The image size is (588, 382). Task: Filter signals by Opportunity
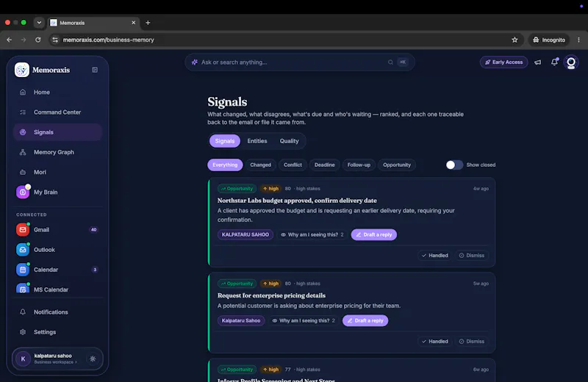tap(397, 165)
